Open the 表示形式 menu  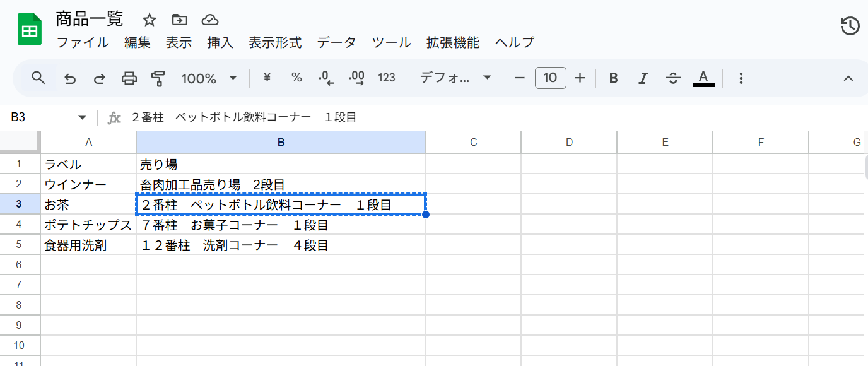275,43
